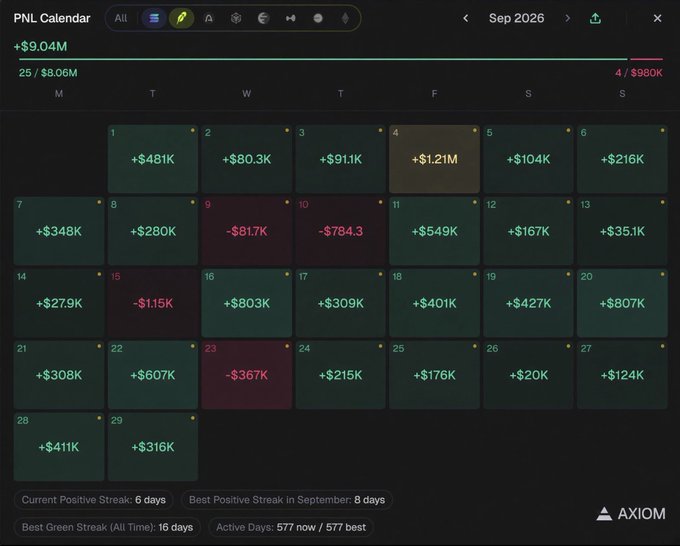
Task: Select the Ethereum diamond chain filter
Action: pos(345,18)
